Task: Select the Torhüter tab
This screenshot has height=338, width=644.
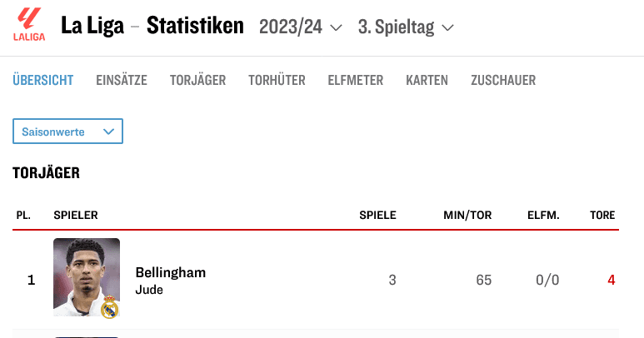Action: click(x=277, y=80)
